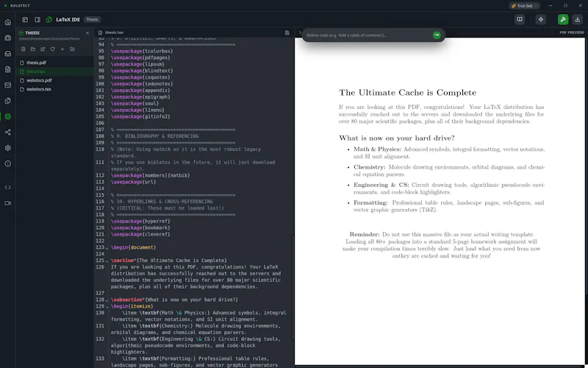
Task: Close the THESIS file panel
Action: [87, 33]
